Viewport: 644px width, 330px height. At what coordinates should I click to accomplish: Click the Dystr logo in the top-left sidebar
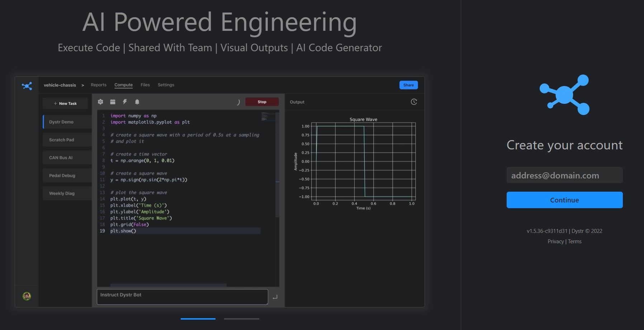(x=27, y=86)
